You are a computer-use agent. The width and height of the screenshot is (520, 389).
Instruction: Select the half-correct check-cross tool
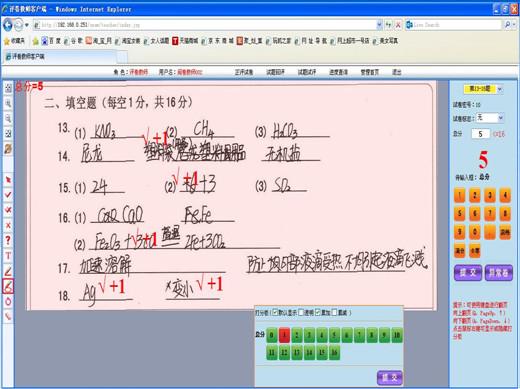click(8, 210)
